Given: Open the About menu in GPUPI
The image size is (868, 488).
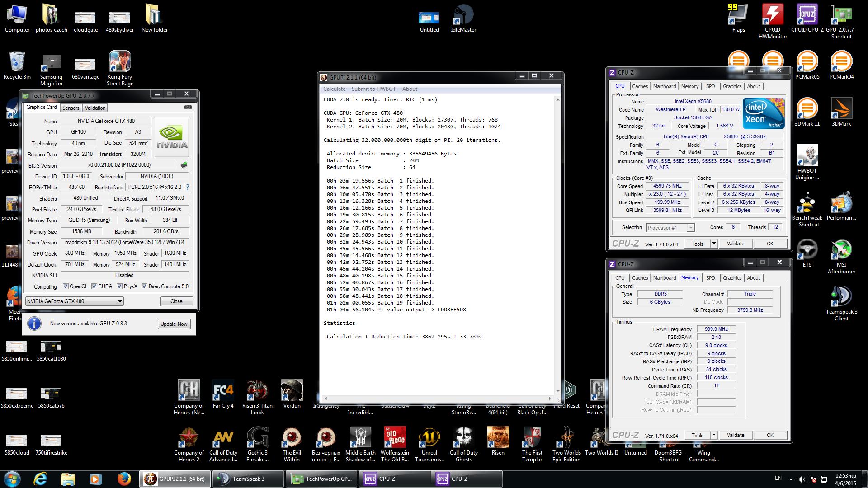Looking at the screenshot, I should [x=410, y=89].
